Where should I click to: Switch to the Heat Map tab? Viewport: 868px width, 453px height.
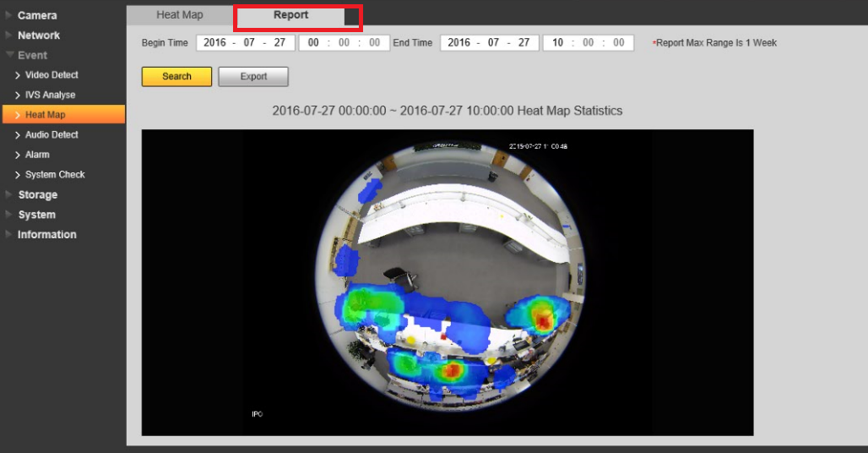tap(180, 15)
